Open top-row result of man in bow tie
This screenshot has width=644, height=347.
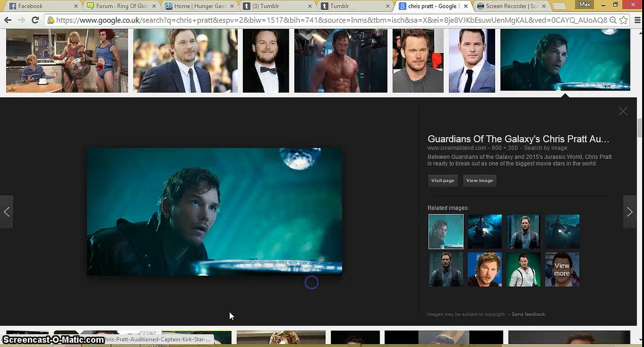(x=266, y=61)
